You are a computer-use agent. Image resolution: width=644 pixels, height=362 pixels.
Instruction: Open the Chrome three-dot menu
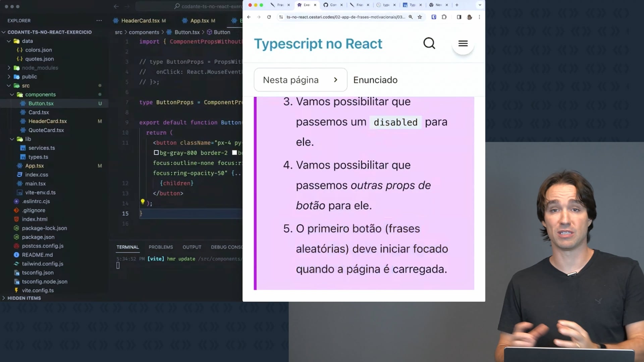coord(479,17)
